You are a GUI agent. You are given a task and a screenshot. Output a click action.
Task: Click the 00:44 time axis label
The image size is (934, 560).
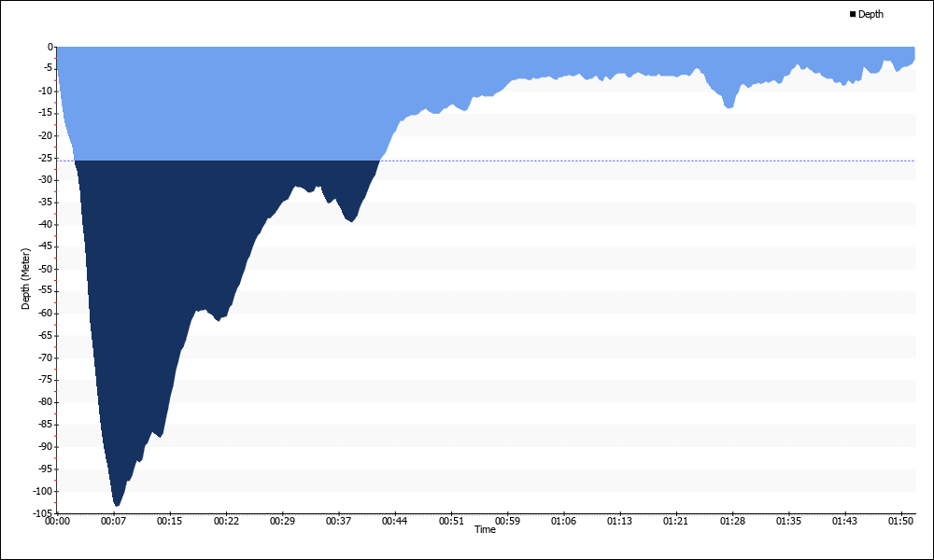(x=395, y=522)
